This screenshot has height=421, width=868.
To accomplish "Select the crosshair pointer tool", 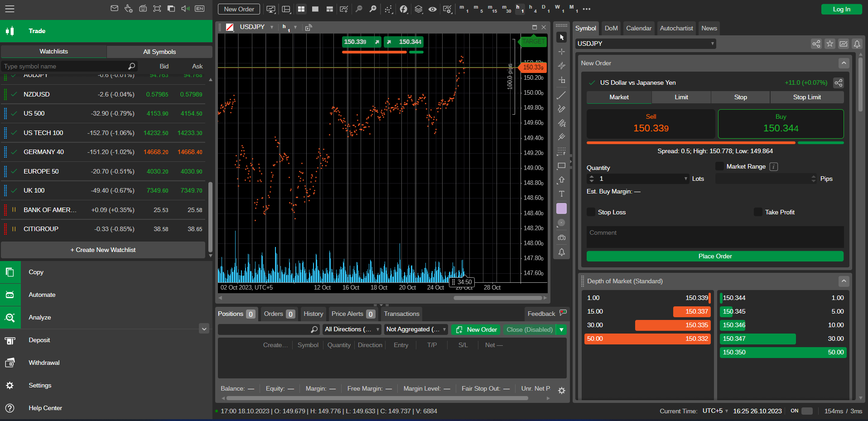I will click(561, 52).
